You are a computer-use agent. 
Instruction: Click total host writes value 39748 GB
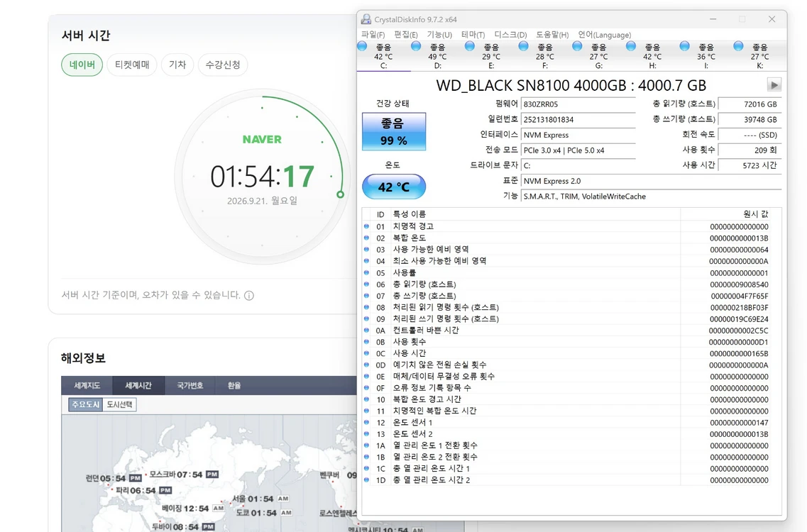coord(750,119)
